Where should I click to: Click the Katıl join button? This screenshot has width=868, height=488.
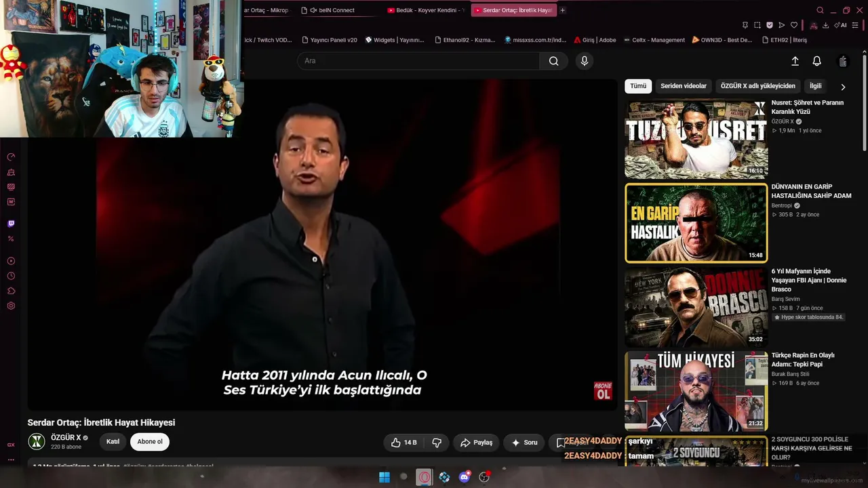(x=113, y=442)
